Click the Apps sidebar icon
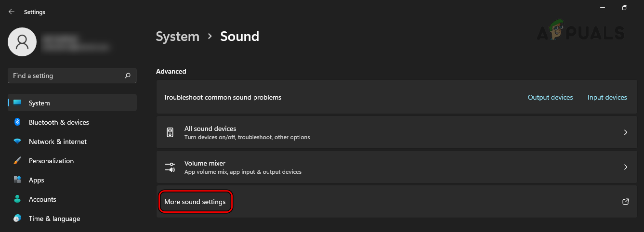Image resolution: width=644 pixels, height=232 pixels. click(17, 180)
